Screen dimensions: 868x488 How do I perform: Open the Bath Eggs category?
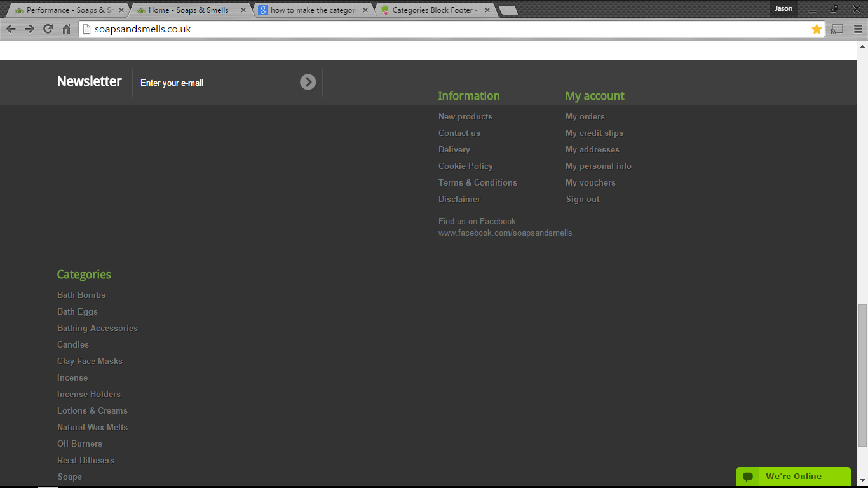click(78, 311)
